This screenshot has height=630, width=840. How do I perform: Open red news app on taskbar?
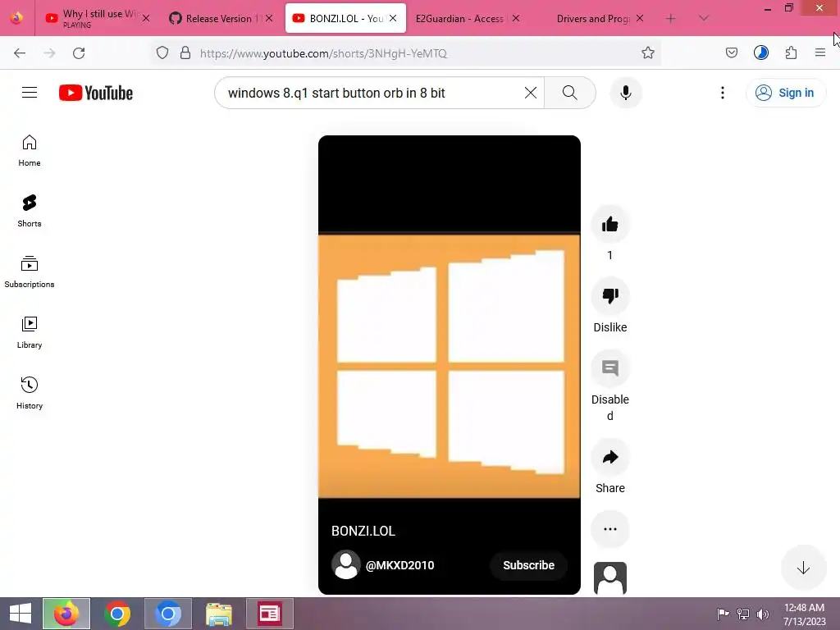pos(269,614)
